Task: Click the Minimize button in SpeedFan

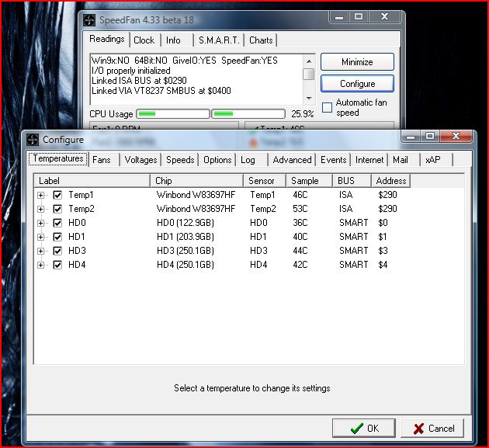Action: coord(357,62)
